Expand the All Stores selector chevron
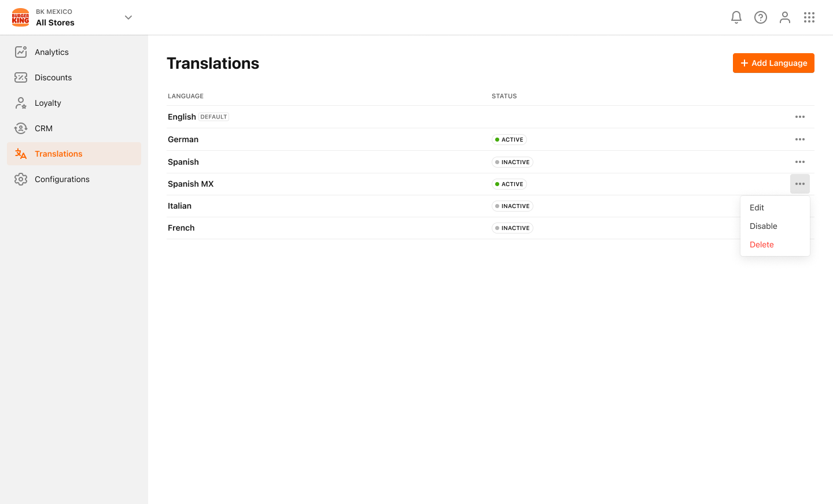 pos(128,17)
